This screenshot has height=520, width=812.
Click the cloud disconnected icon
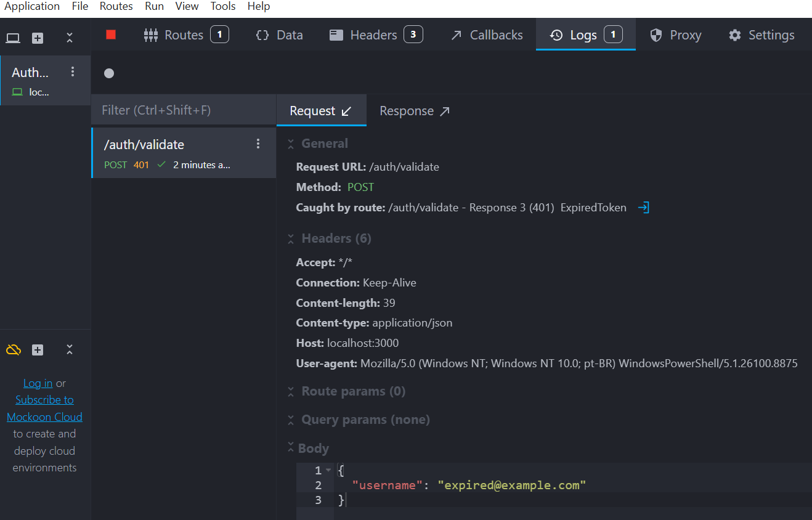coord(14,350)
